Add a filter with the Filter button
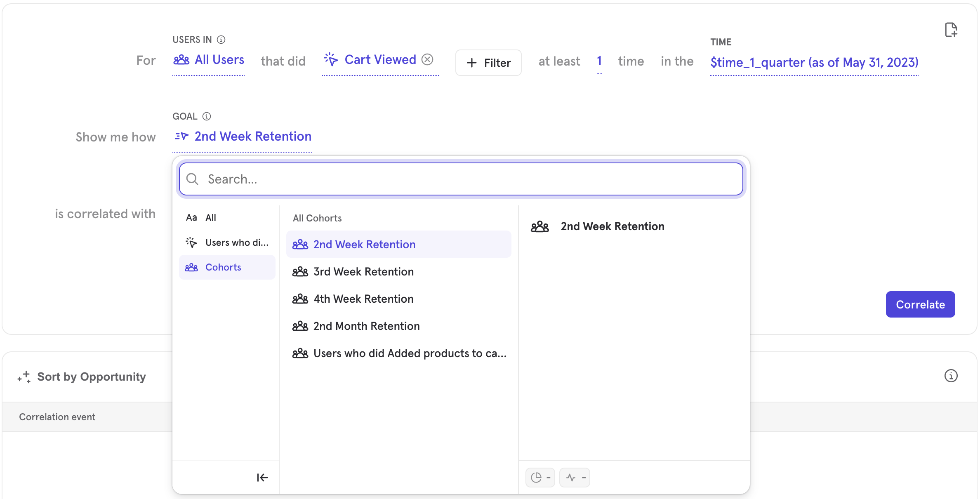The image size is (980, 499). (488, 63)
